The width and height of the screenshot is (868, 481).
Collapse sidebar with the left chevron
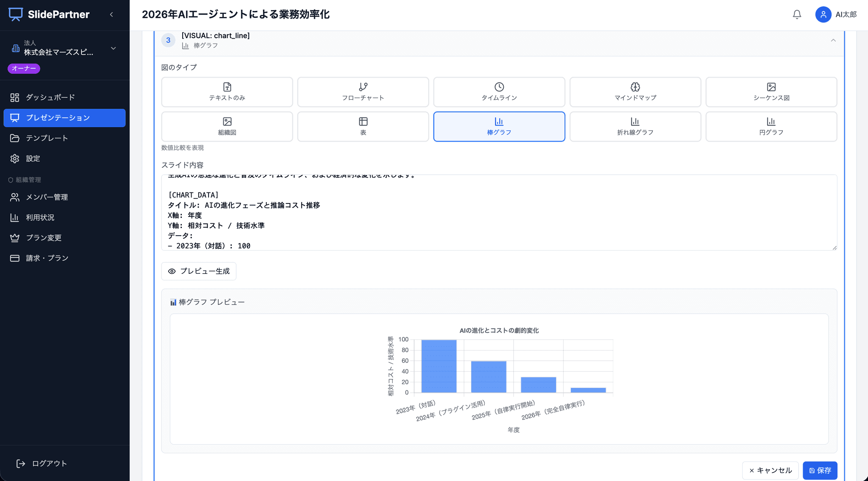coord(111,14)
